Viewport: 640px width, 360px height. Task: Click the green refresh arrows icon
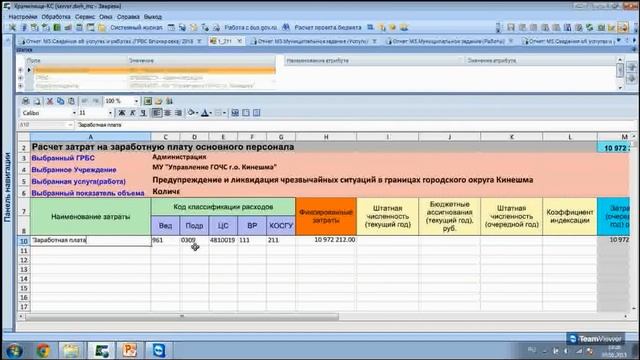click(x=589, y=28)
